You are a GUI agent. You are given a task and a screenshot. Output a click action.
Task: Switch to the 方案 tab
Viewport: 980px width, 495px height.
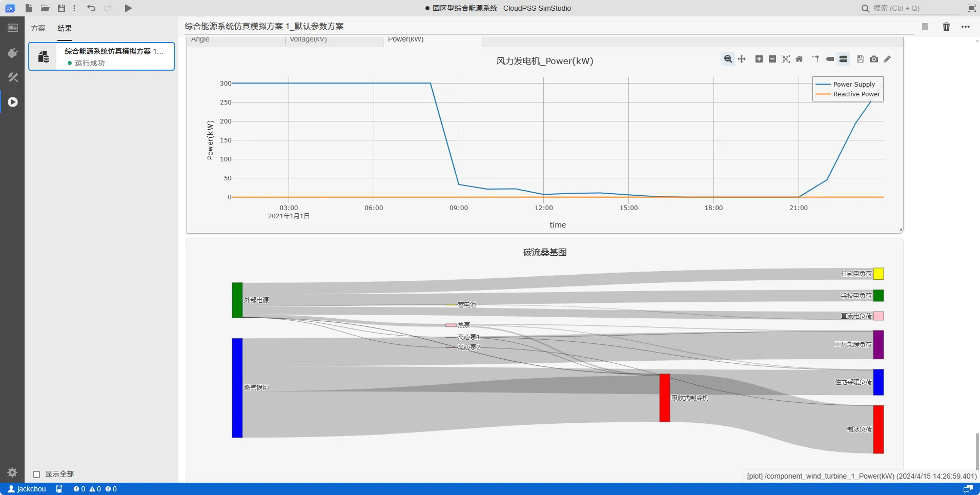(38, 28)
